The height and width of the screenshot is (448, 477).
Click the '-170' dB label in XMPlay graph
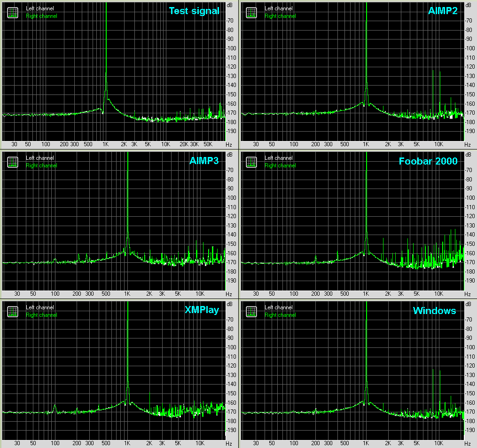(231, 412)
